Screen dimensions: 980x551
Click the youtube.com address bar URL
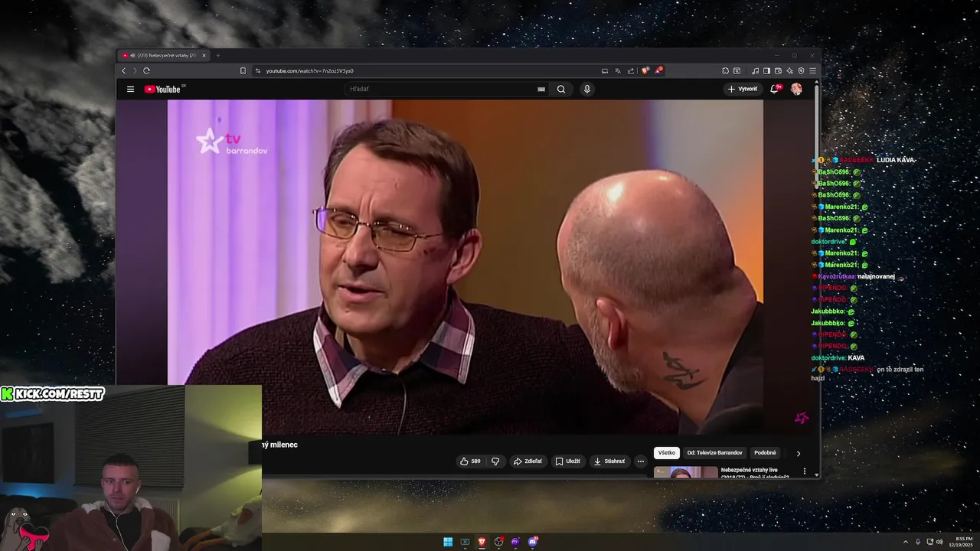[309, 70]
